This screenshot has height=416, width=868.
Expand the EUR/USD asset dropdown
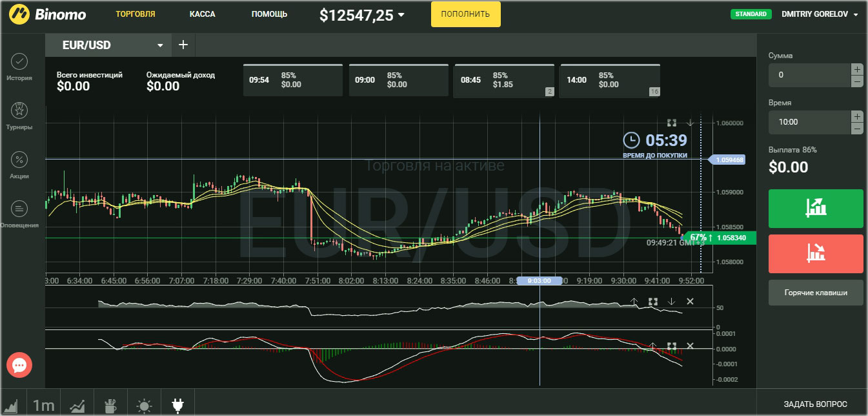160,45
